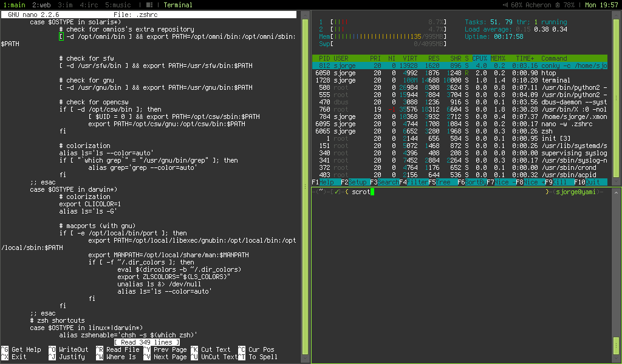Click the layout icon in top bar
This screenshot has height=364, width=622.
pyautogui.click(x=149, y=5)
